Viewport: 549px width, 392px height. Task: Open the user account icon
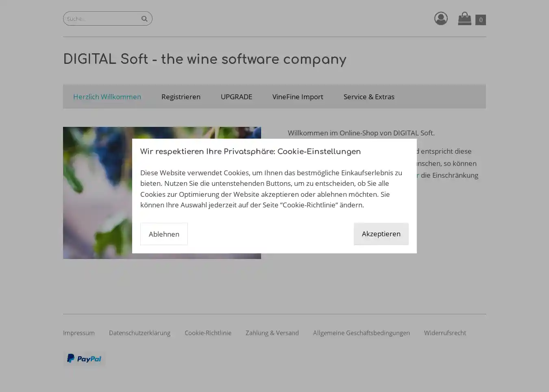pos(440,18)
